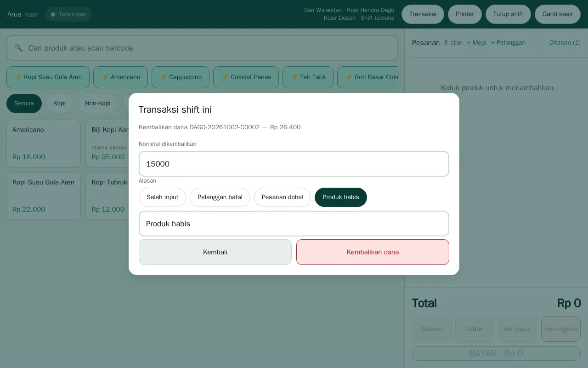The image size is (588, 368).
Task: Add a customer via + Pelanggan
Action: tap(508, 43)
